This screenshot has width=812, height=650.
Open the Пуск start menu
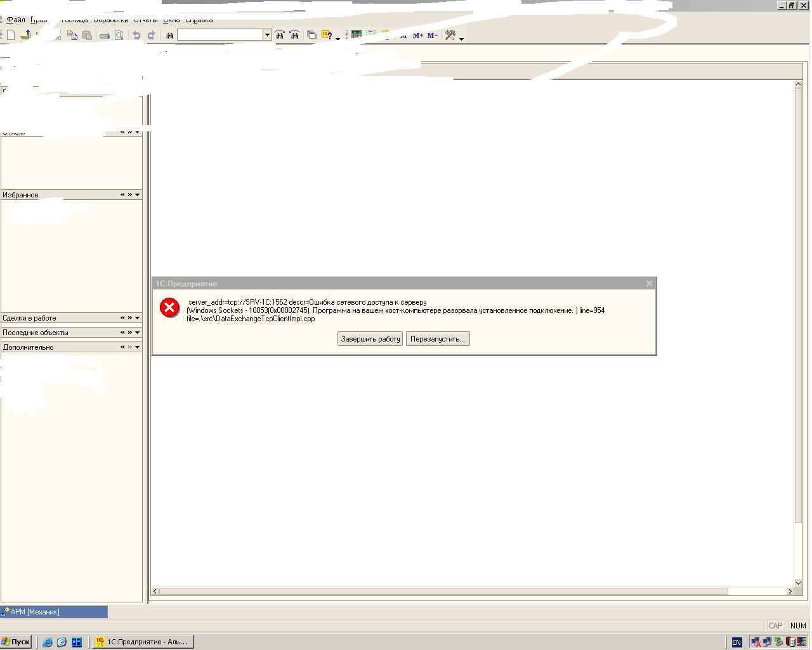pyautogui.click(x=16, y=642)
